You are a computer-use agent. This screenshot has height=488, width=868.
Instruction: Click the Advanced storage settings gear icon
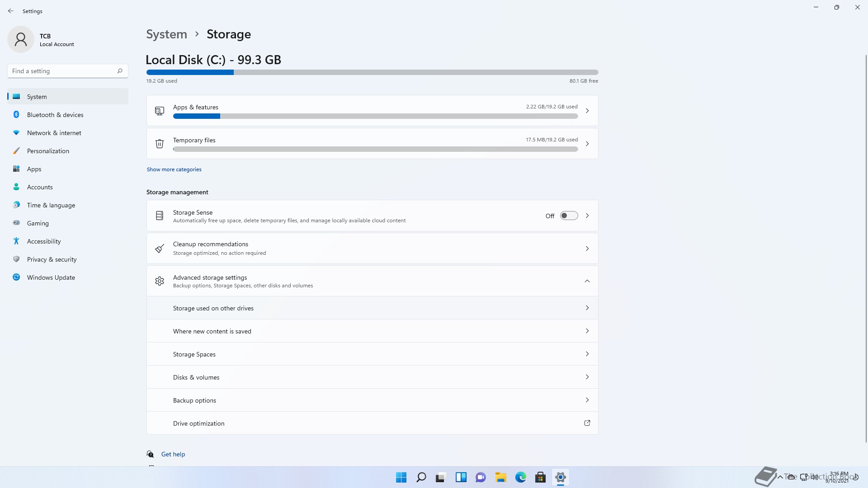[x=160, y=281]
